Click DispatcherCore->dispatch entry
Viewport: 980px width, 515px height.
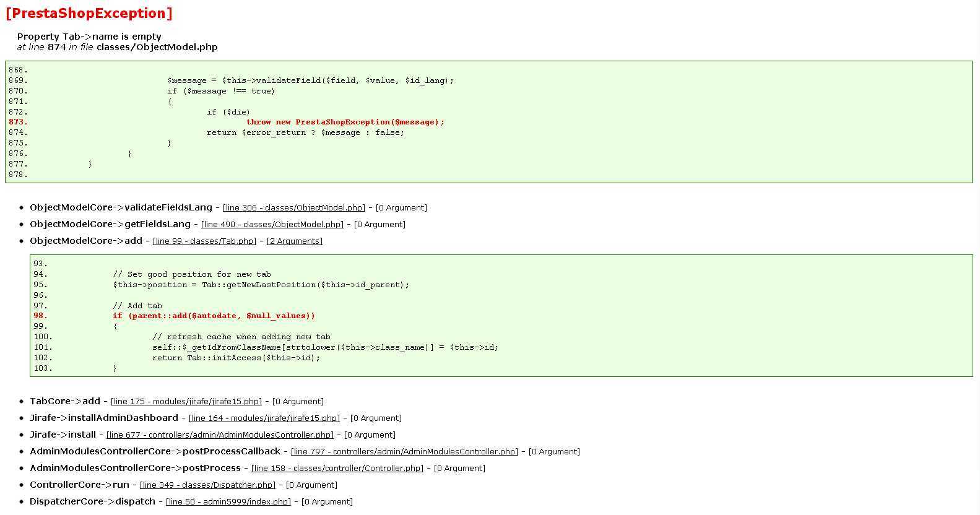(x=92, y=501)
